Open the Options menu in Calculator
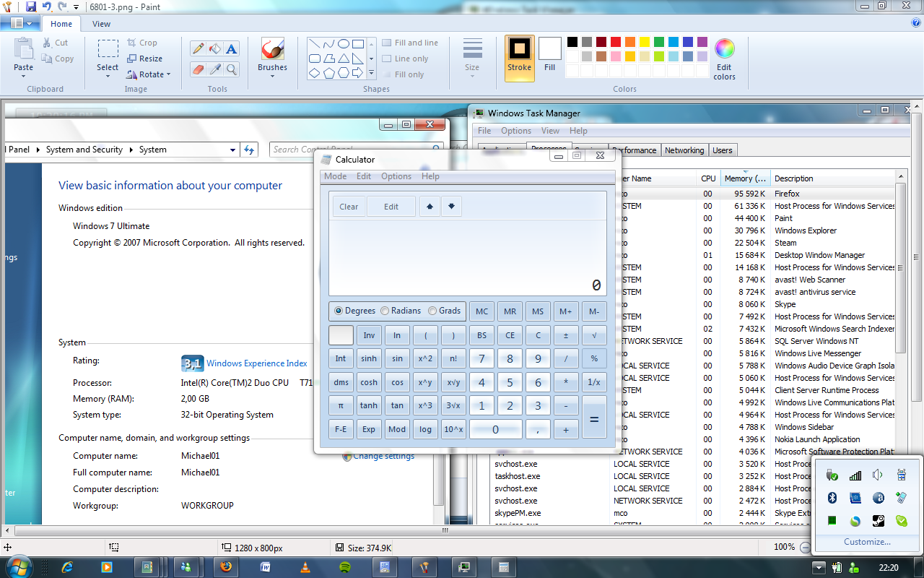This screenshot has width=924, height=578. [396, 176]
